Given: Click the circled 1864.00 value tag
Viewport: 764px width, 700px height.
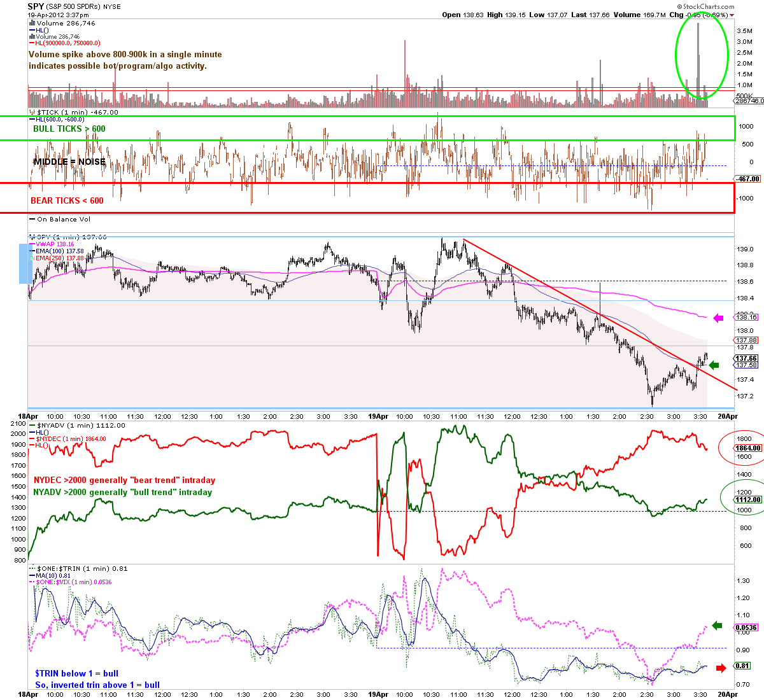Looking at the screenshot, I should coord(747,448).
